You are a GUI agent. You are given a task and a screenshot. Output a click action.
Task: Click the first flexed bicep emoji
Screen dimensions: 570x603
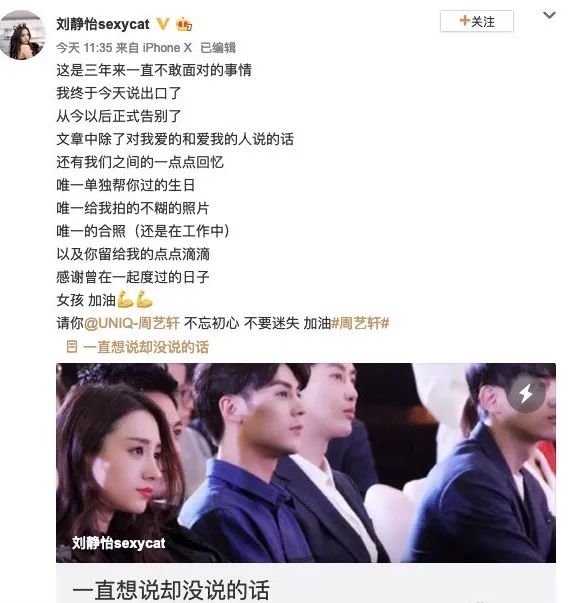125,299
